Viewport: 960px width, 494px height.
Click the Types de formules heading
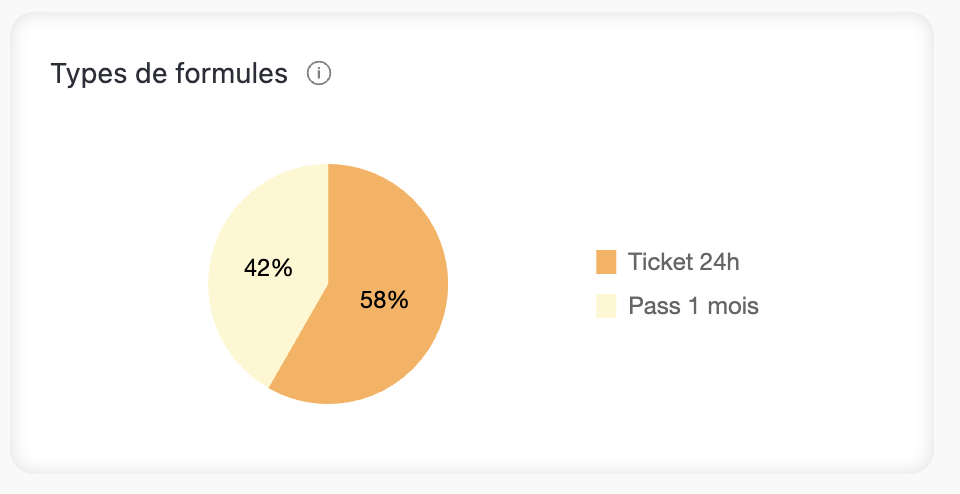point(169,74)
